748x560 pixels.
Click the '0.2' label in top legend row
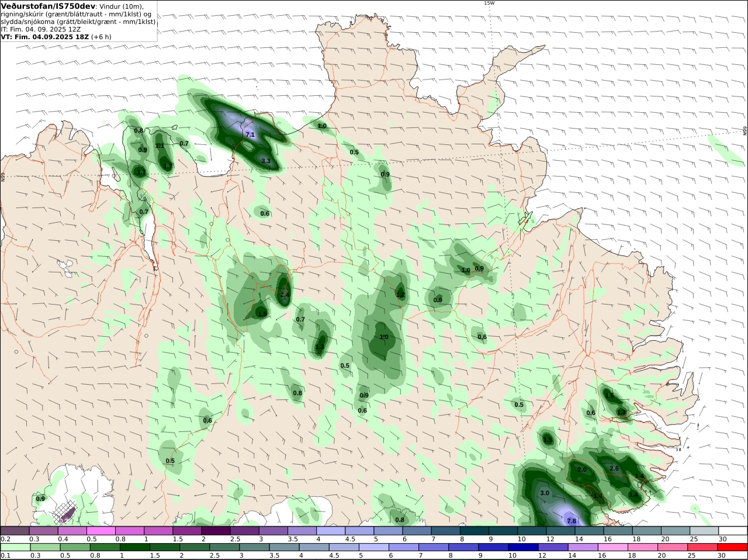click(x=5, y=539)
